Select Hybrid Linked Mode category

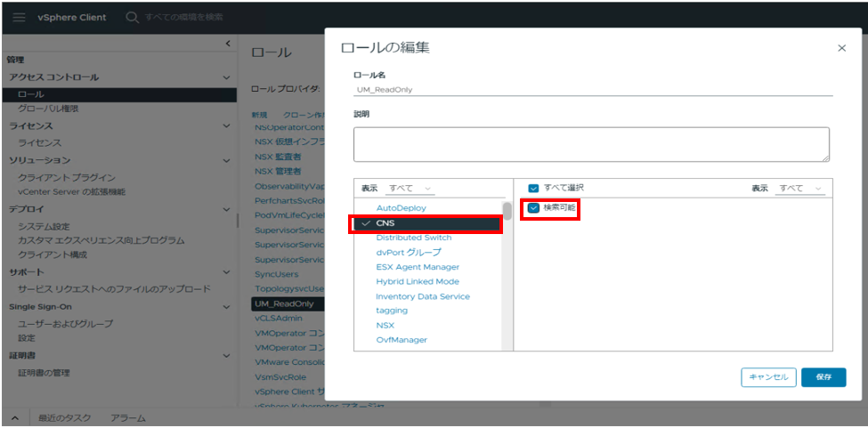(418, 281)
